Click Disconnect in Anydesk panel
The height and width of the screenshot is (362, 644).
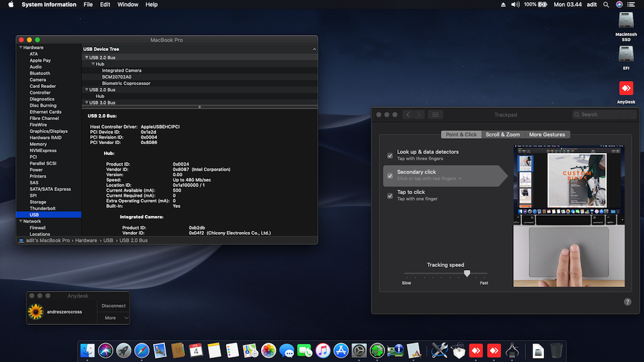coord(113,306)
